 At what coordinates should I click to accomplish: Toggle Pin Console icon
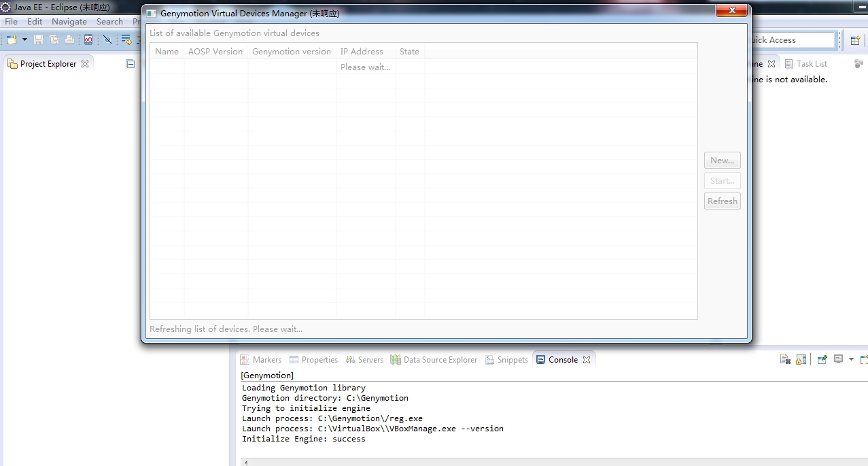(822, 360)
